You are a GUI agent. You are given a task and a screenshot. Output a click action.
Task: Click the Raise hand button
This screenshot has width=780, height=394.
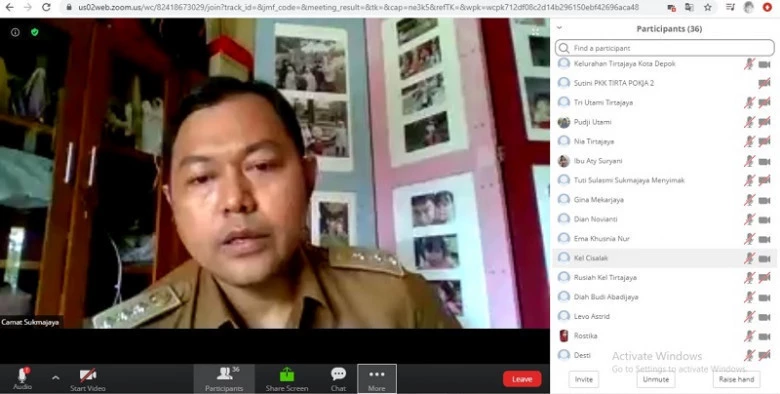pos(737,379)
